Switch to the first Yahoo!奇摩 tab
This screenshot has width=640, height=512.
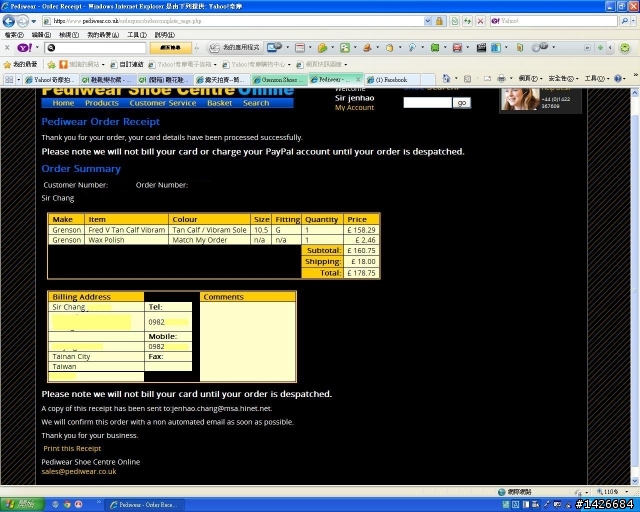pos(51,80)
